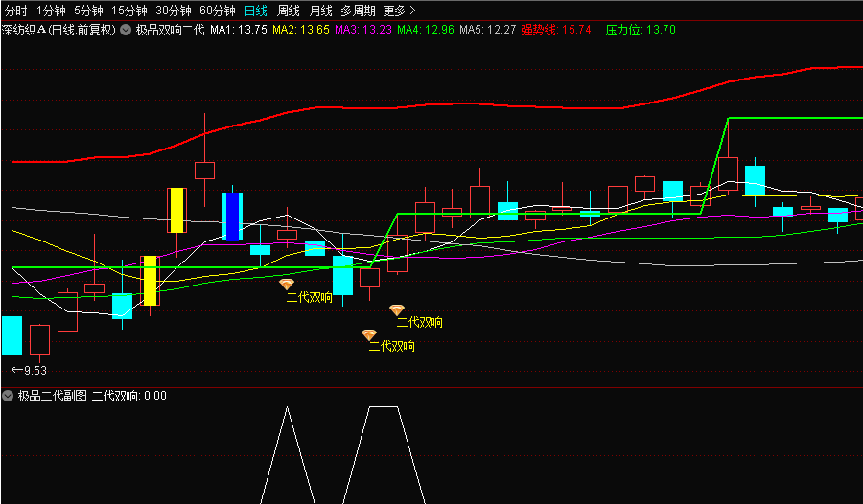863x504 pixels.
Task: Click the 9.53 low price marker
Action: (x=30, y=370)
